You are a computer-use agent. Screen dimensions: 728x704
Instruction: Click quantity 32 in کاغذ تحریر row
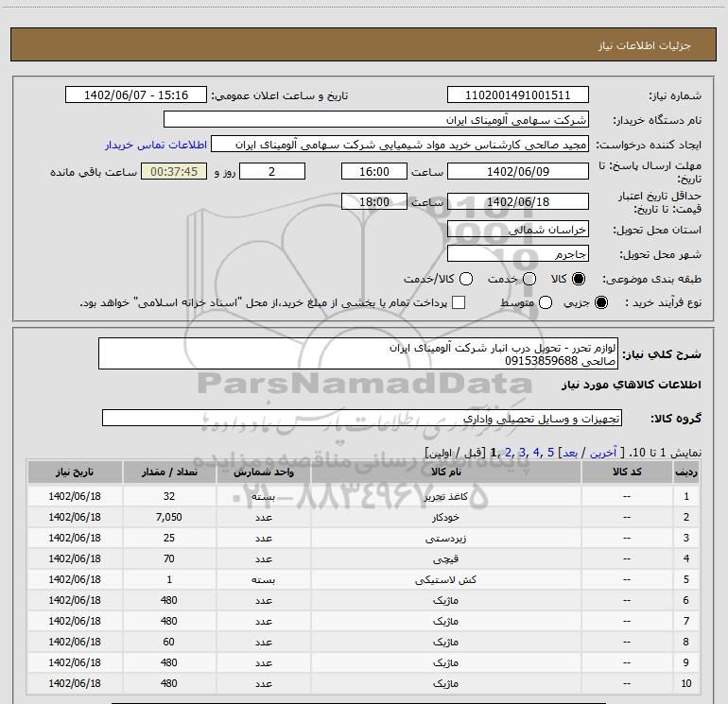pos(169,496)
